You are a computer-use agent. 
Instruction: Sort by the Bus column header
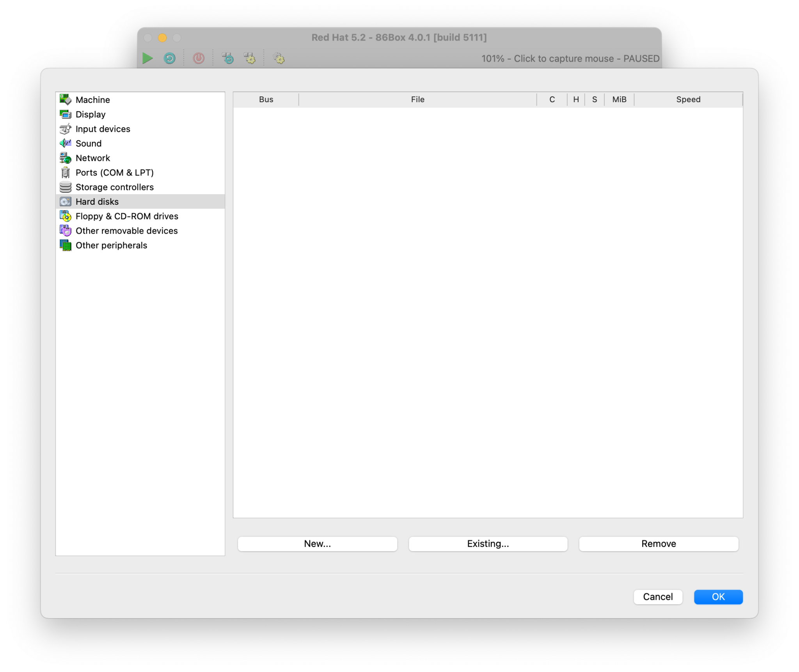(266, 99)
